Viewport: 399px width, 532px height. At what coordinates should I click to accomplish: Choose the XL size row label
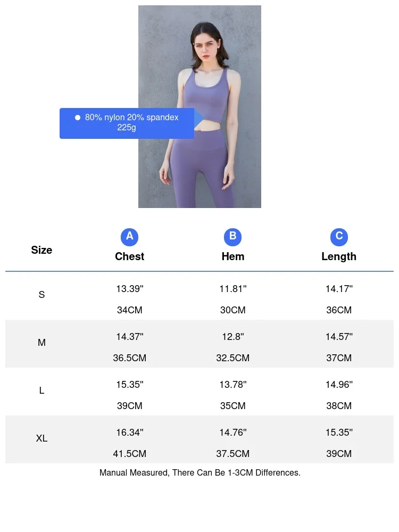pyautogui.click(x=41, y=438)
